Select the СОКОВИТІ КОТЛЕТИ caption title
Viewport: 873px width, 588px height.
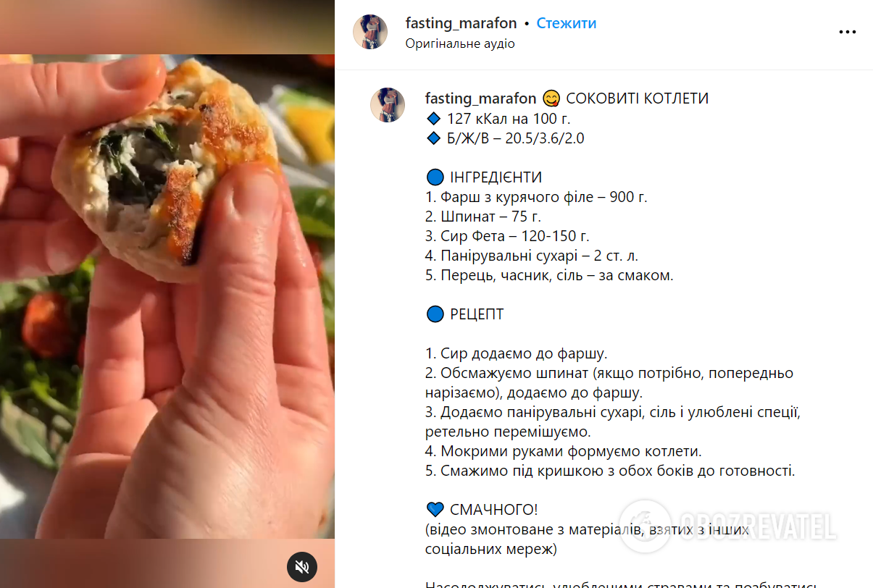638,98
